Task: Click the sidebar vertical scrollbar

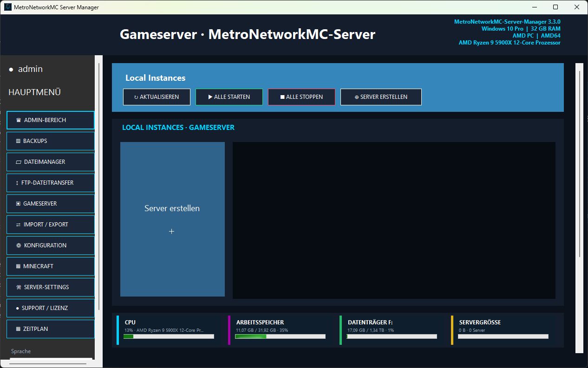Action: click(99, 187)
